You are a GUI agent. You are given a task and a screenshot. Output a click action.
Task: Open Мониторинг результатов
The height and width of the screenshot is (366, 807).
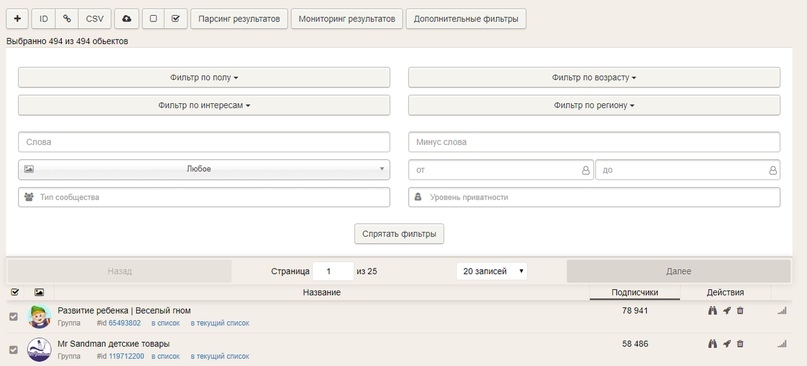347,19
